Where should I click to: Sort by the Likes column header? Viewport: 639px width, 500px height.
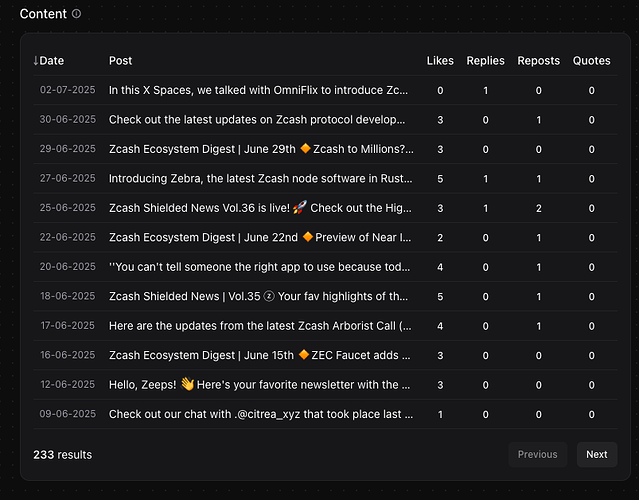tap(440, 61)
